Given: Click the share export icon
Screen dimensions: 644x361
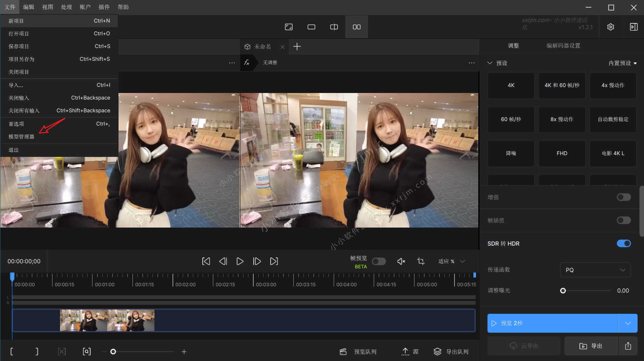Looking at the screenshot, I should [628, 346].
